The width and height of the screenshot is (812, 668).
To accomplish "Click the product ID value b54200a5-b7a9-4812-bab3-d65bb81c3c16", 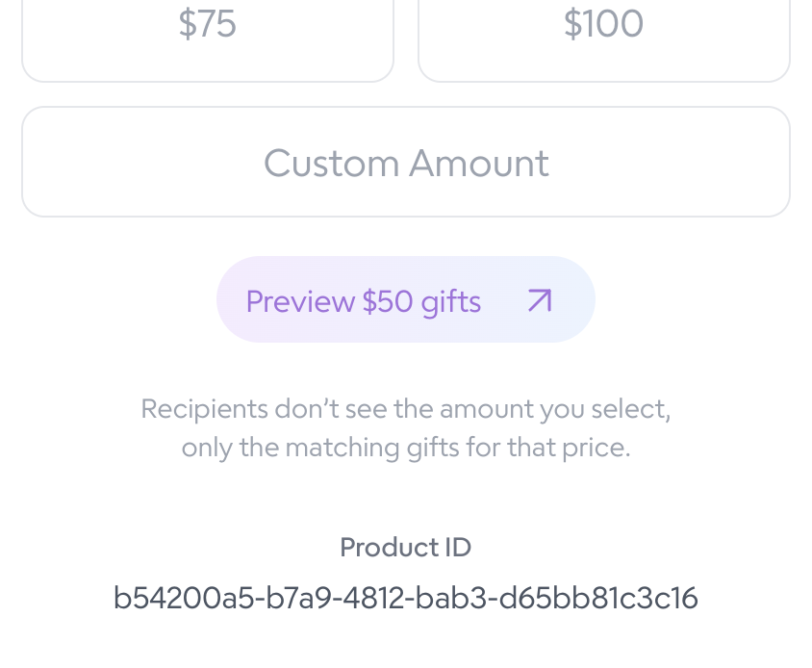I will [406, 598].
